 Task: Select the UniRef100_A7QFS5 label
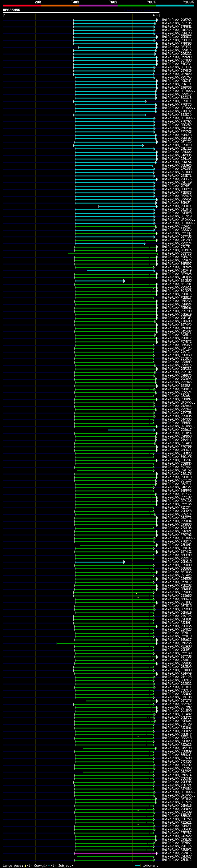click(177, 104)
